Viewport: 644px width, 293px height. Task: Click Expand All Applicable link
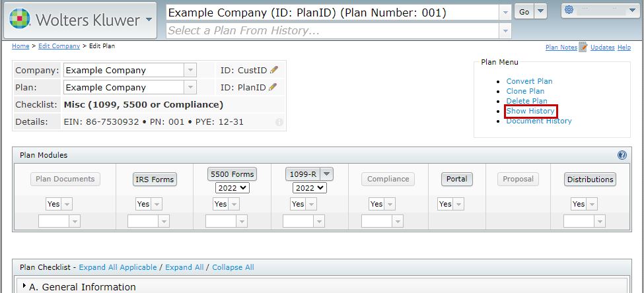tap(118, 267)
